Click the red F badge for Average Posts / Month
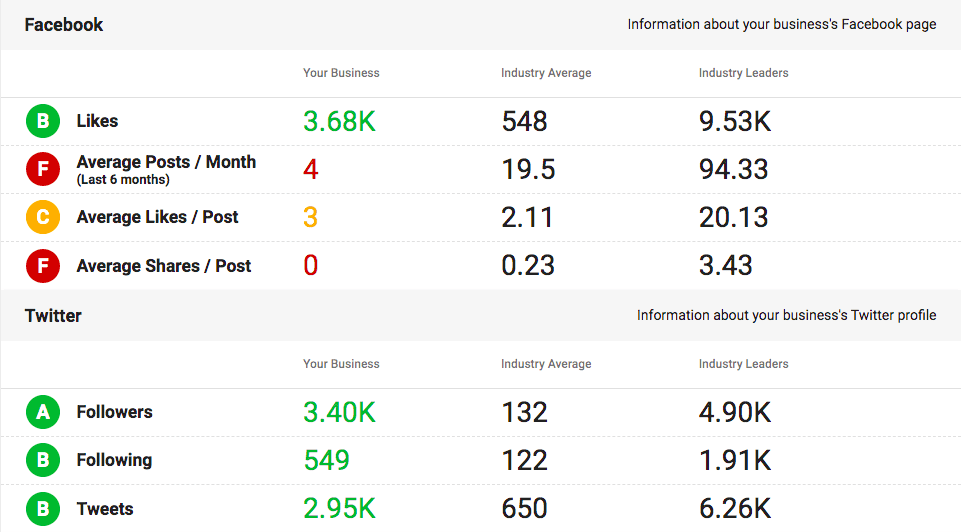Screen dimensions: 961x532 pos(42,170)
